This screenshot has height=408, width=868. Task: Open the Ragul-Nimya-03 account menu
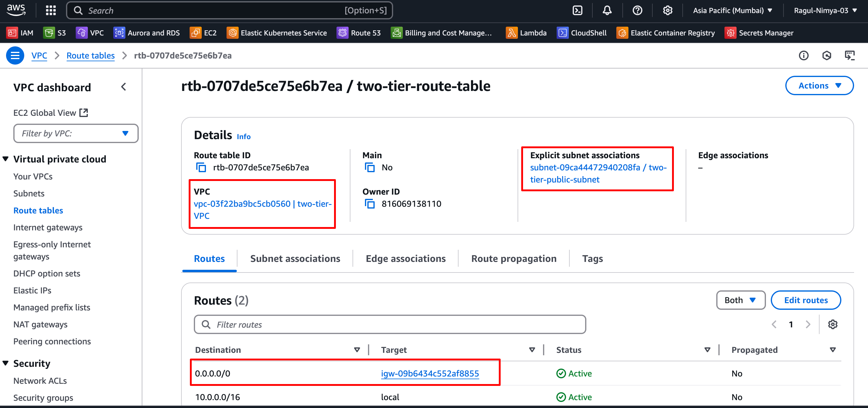point(825,10)
